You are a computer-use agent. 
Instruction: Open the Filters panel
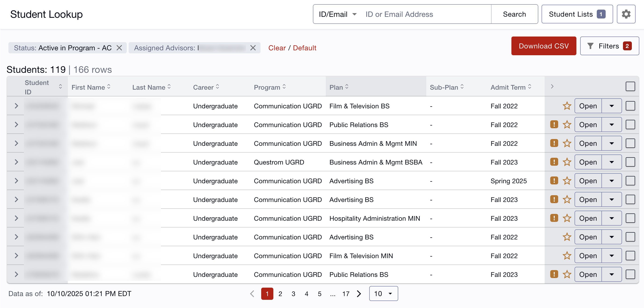[x=609, y=46]
